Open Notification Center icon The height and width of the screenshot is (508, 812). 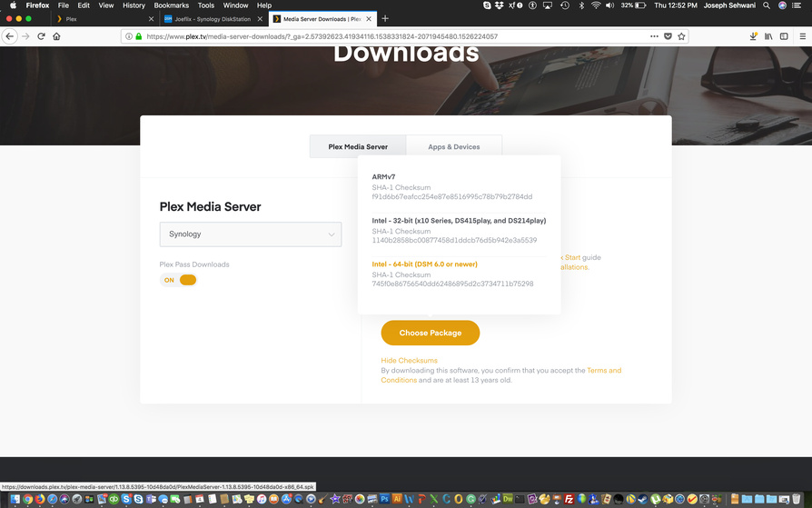click(x=797, y=5)
